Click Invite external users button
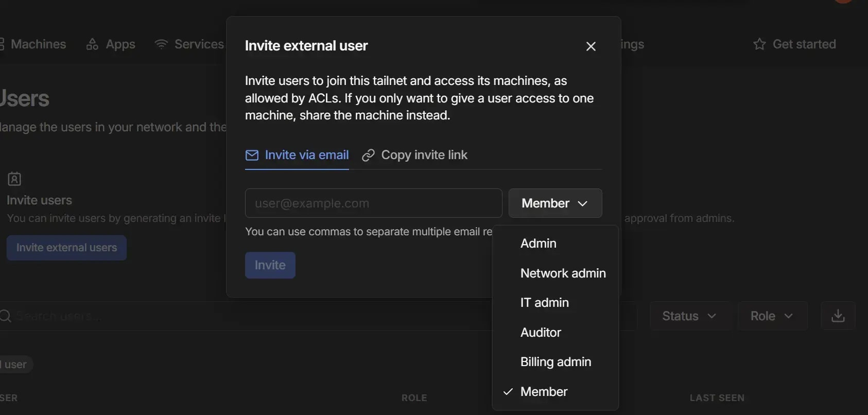The width and height of the screenshot is (868, 415). click(66, 248)
